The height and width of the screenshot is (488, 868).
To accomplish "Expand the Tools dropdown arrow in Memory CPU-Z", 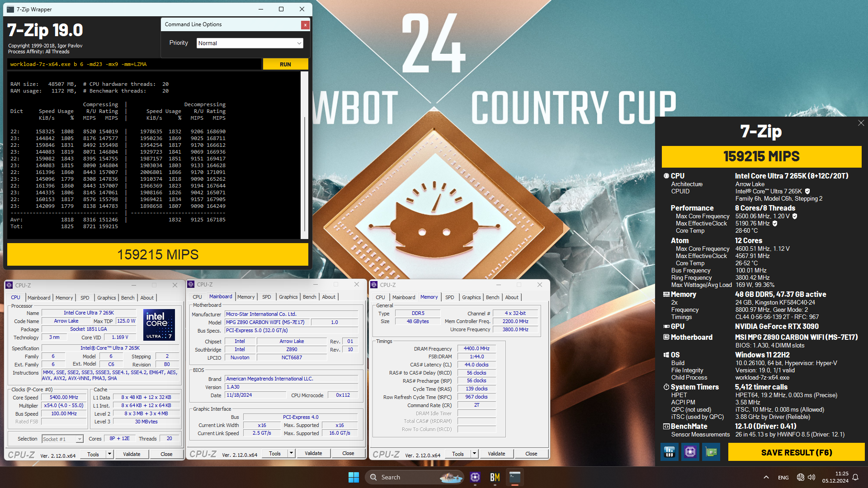I will click(474, 454).
